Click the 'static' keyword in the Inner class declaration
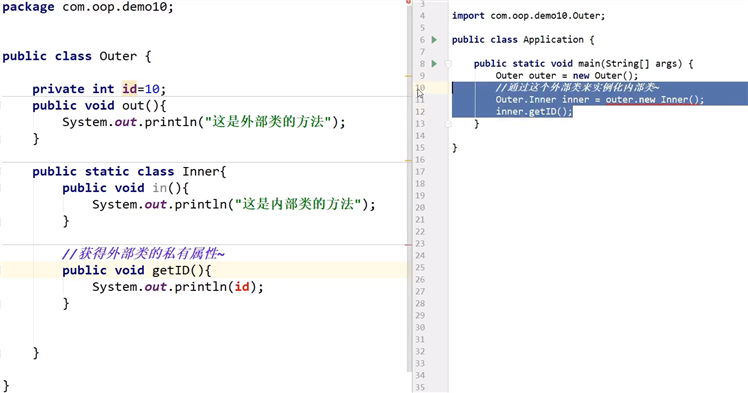The height and width of the screenshot is (393, 748). 107,171
